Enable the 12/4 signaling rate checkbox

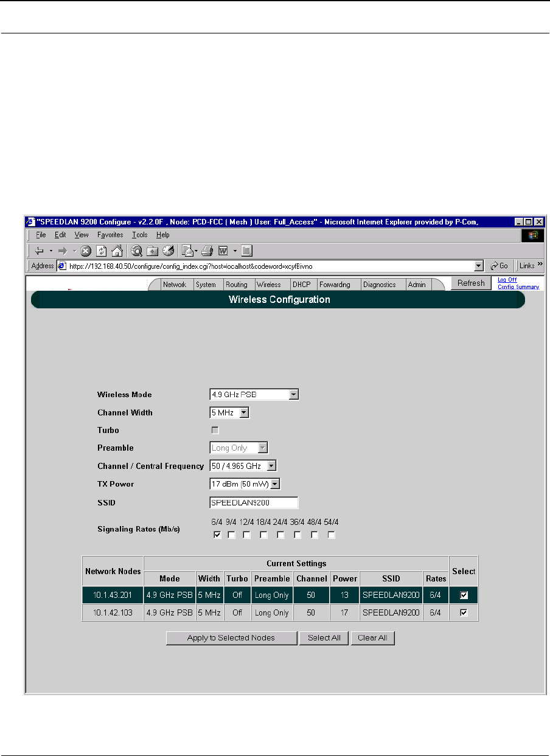pos(246,535)
